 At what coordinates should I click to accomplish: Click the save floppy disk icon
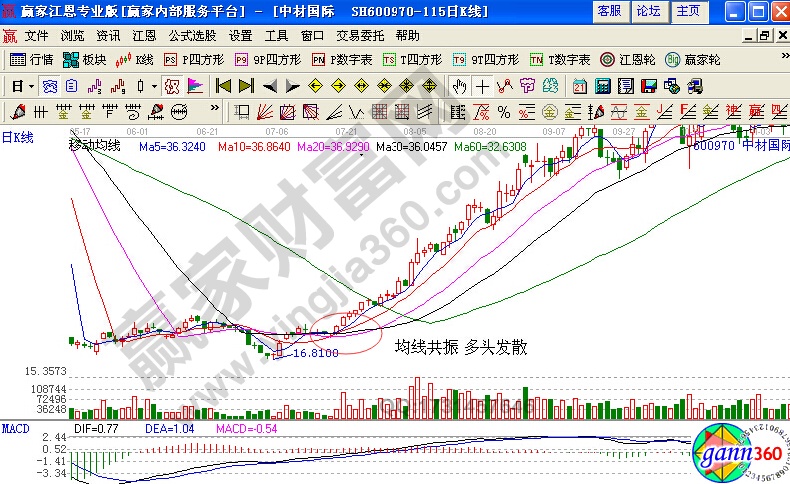(648, 85)
